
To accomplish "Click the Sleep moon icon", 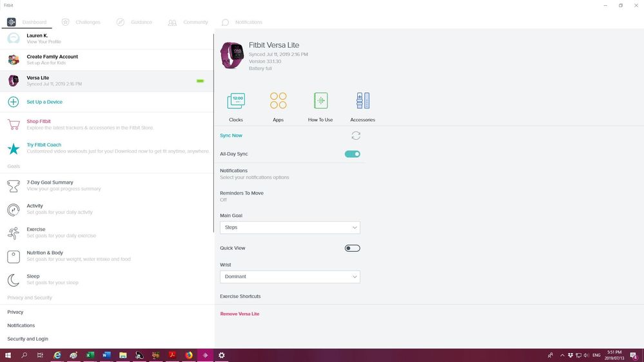I will pyautogui.click(x=14, y=280).
